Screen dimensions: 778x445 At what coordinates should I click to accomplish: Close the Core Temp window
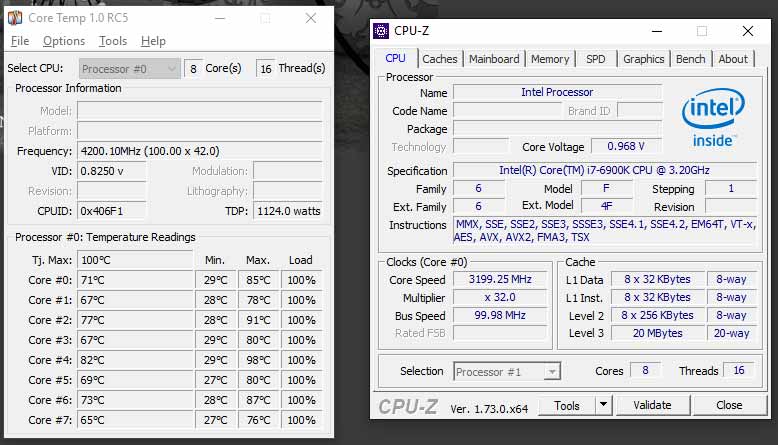(311, 18)
